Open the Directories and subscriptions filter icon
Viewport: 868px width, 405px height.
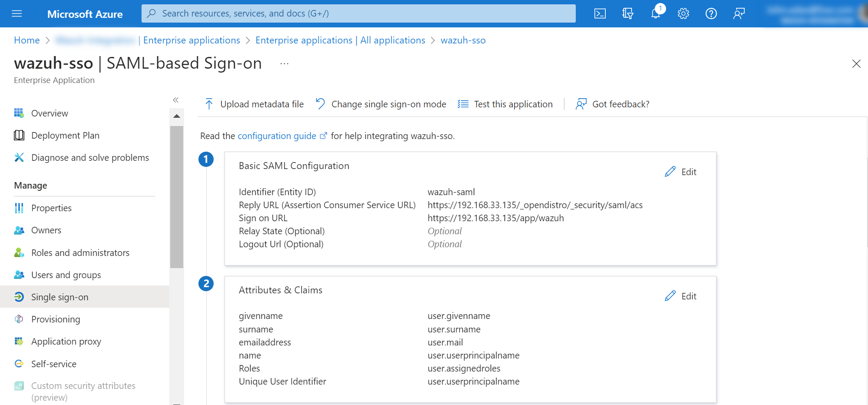click(627, 13)
